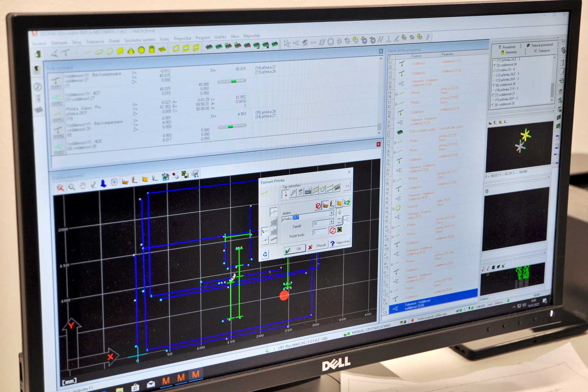Click the tolerance bar for vzdálenost 28

(232, 126)
